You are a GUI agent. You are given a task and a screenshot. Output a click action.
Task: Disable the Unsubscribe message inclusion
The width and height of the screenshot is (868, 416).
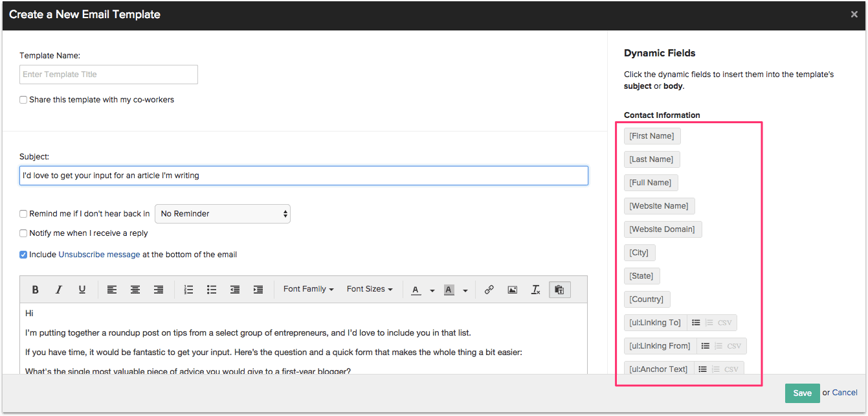coord(23,254)
